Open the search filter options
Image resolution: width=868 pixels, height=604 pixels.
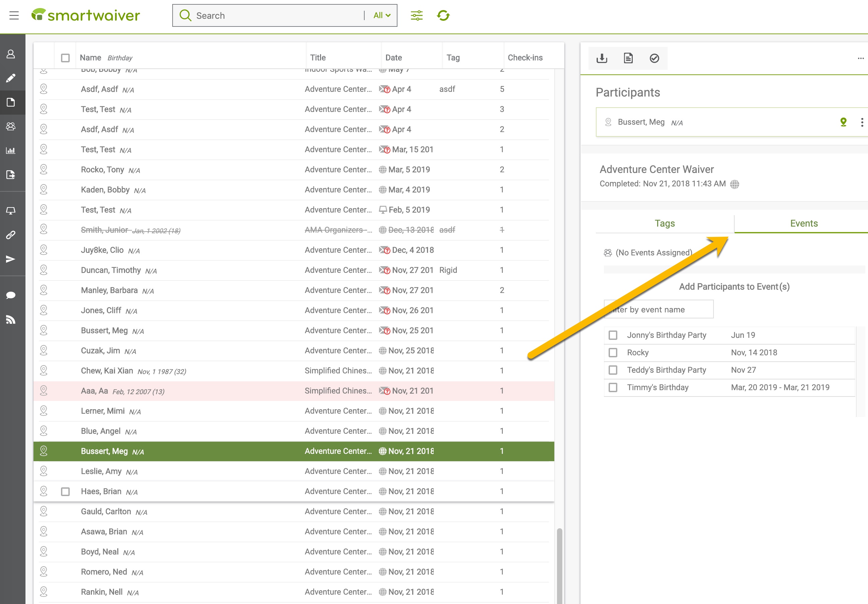[x=416, y=15]
